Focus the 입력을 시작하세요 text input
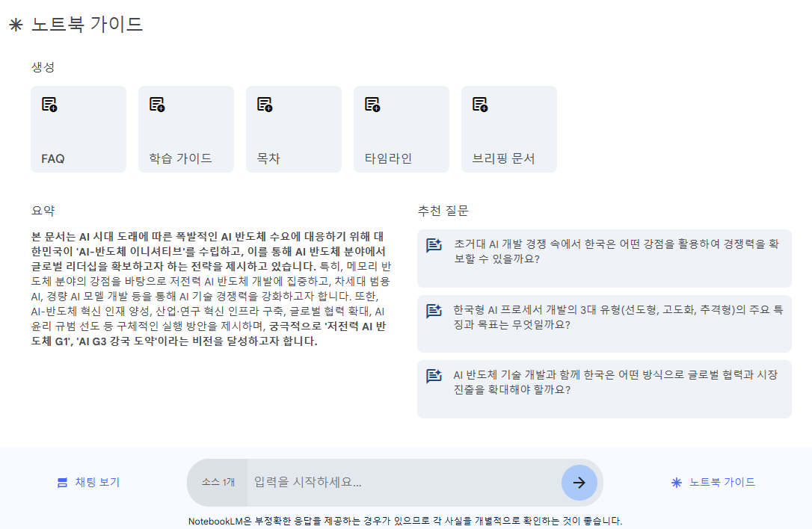Viewport: 812px width, 529px height. click(404, 483)
